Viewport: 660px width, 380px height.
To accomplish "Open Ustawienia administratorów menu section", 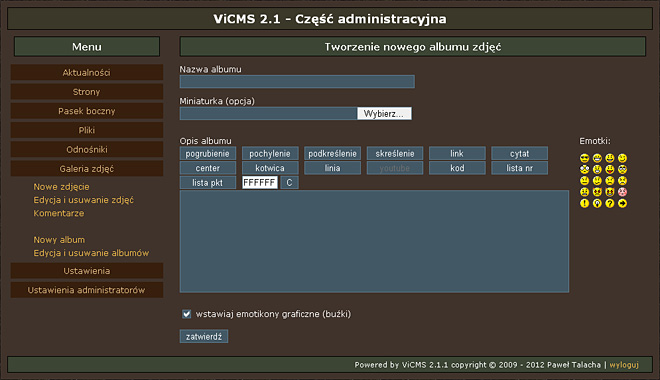I will 87,290.
